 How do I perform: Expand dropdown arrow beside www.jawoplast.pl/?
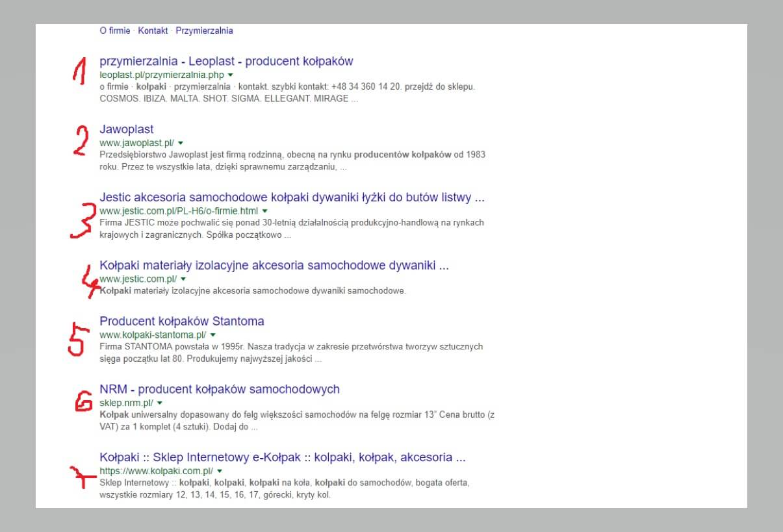[x=181, y=143]
